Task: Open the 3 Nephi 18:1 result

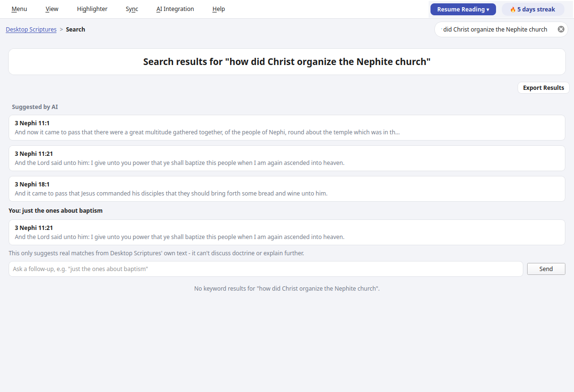Action: pos(287,189)
